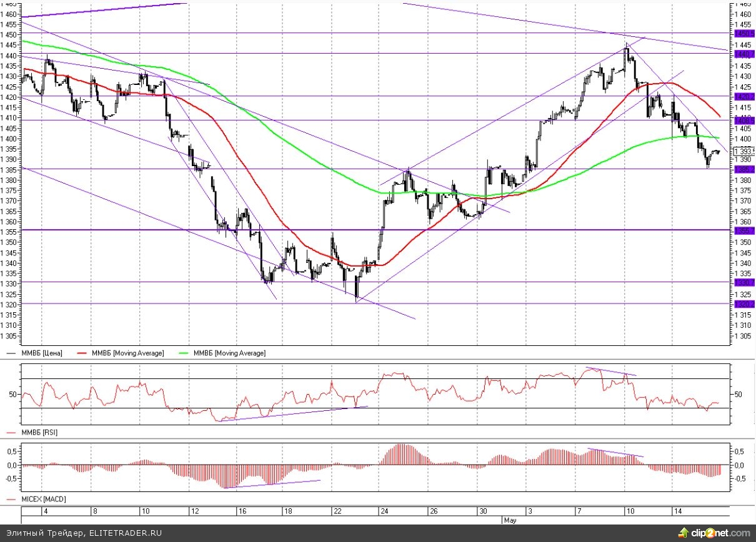Select date 30 on the time axis
Viewport: 756px width, 542px height.
(482, 511)
